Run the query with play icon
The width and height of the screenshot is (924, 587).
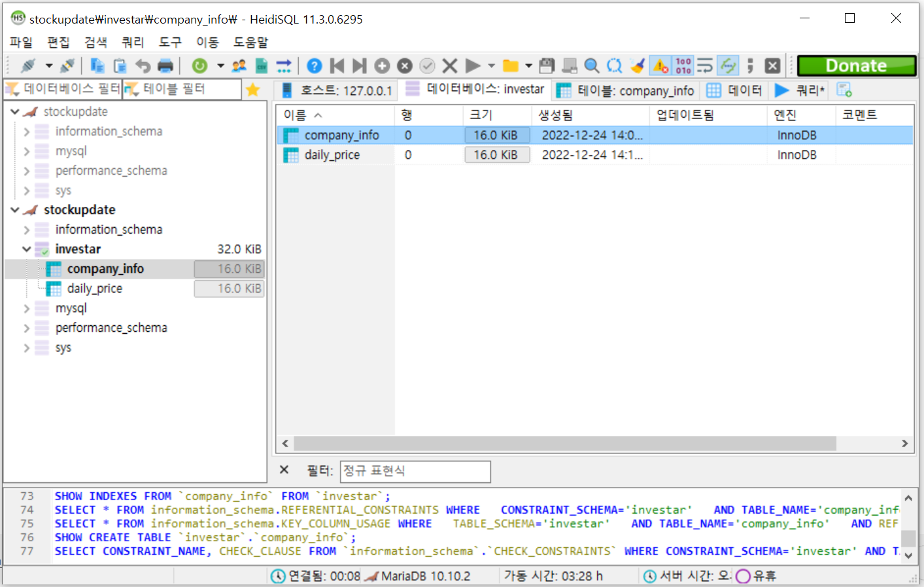pyautogui.click(x=473, y=65)
